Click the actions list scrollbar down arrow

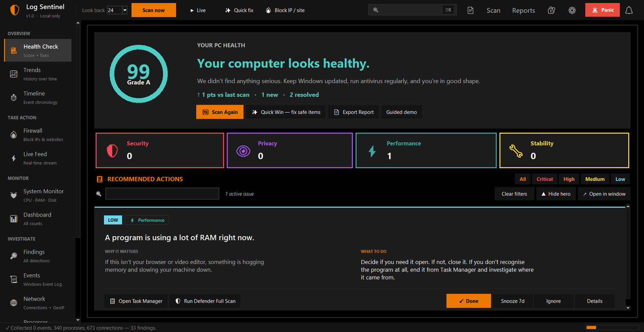628,308
